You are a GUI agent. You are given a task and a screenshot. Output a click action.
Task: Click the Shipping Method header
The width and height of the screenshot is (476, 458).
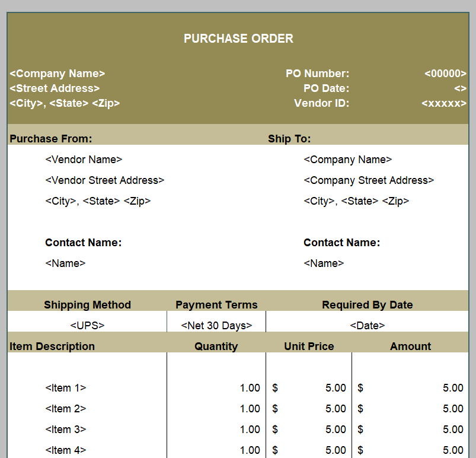pyautogui.click(x=87, y=305)
